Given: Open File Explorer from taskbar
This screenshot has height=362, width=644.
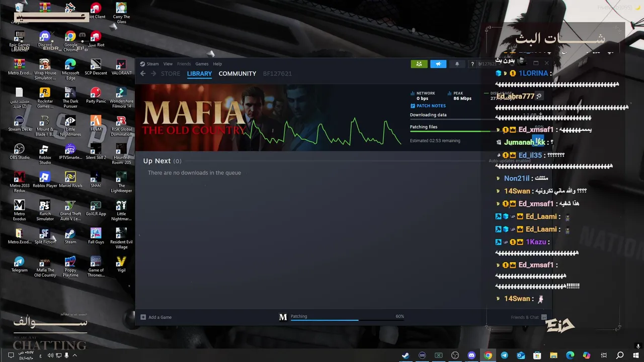Looking at the screenshot, I should pyautogui.click(x=553, y=355).
